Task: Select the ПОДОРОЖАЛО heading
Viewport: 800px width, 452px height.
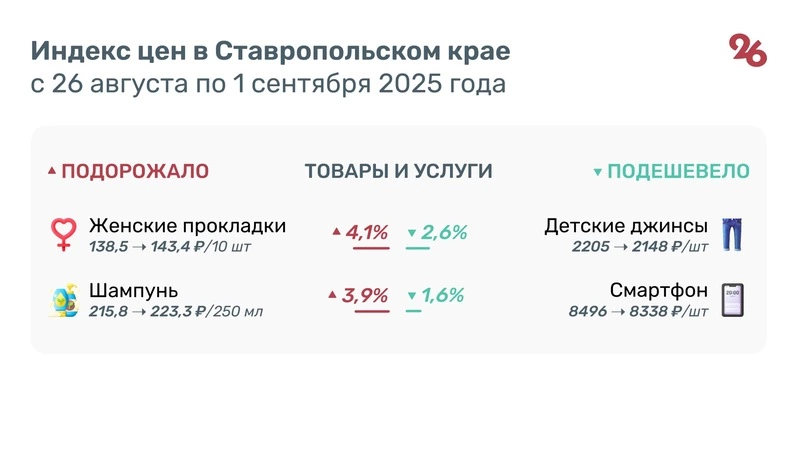Action: [x=135, y=171]
